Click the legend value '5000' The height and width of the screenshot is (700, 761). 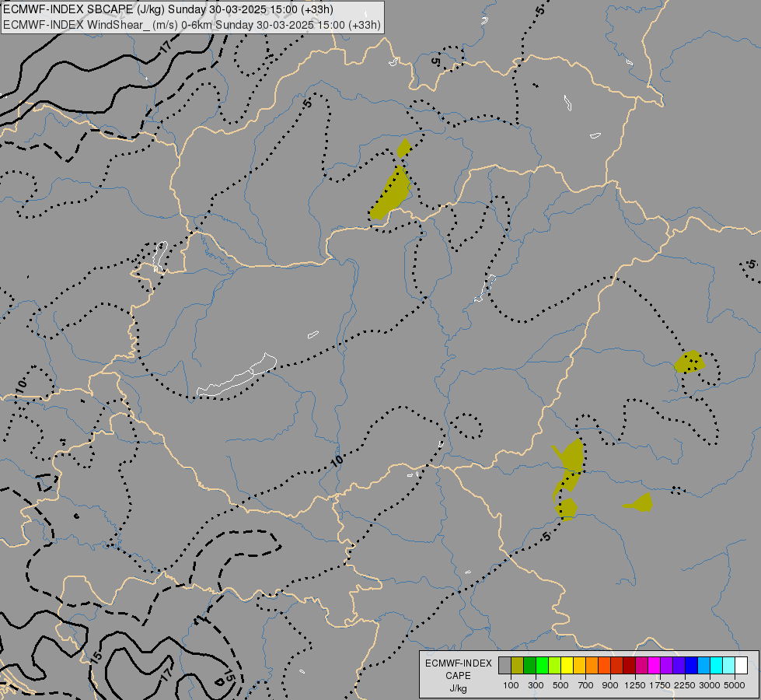pyautogui.click(x=735, y=685)
